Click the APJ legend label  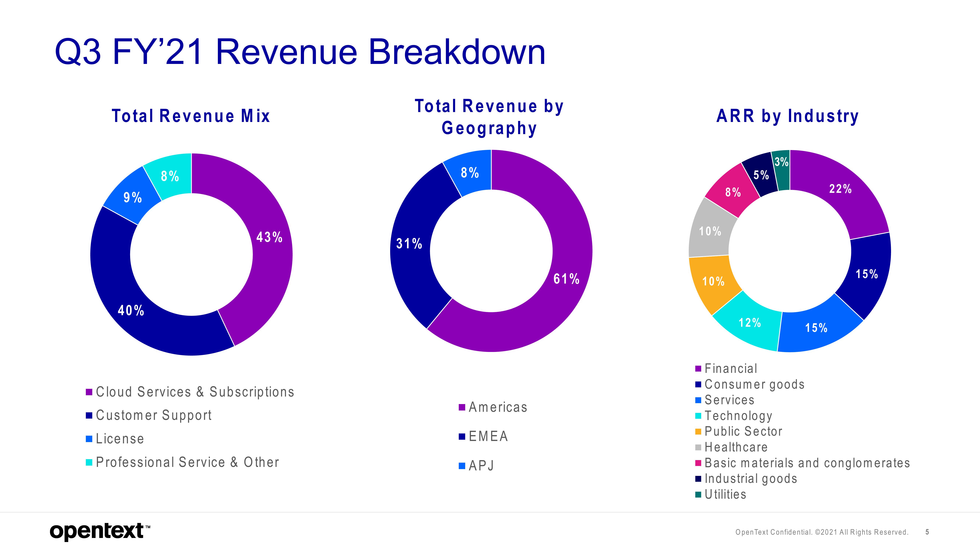[481, 466]
